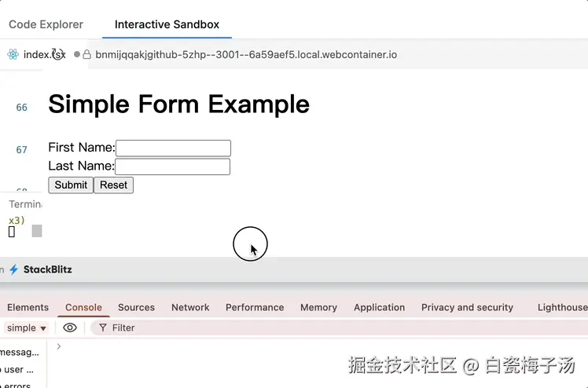Open the Elements devtools tab
The height and width of the screenshot is (388, 588).
28,307
